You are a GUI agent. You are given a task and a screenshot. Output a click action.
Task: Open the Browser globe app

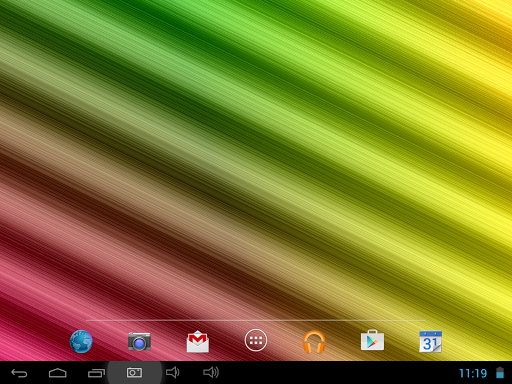(81, 341)
